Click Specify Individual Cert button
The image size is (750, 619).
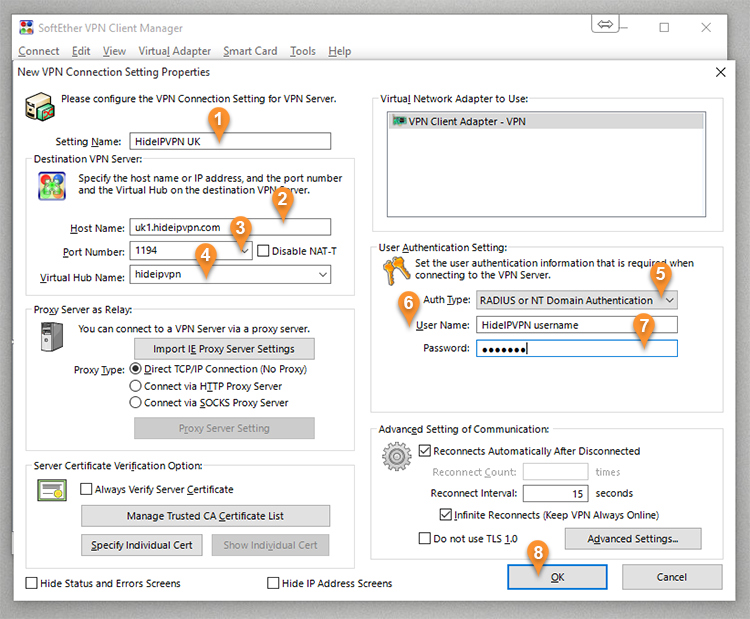(142, 545)
